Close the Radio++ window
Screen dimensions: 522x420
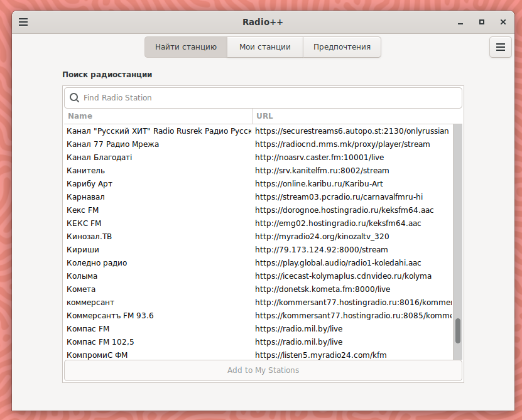[503, 22]
